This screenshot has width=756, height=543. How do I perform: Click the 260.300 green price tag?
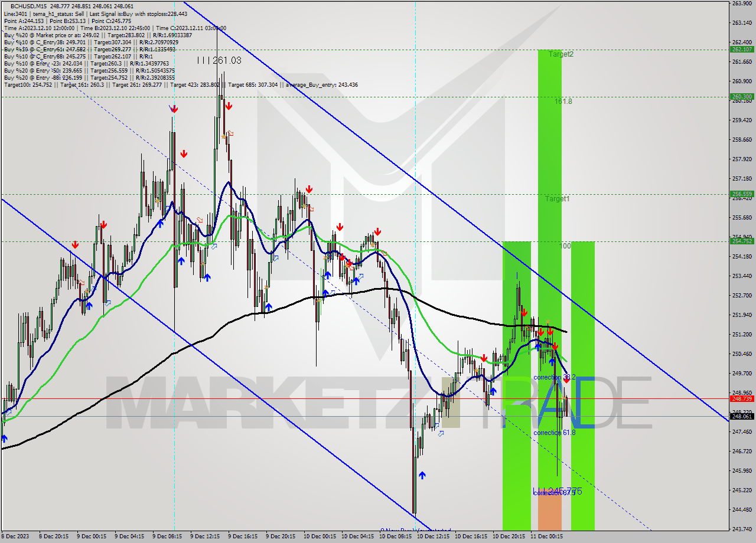(741, 96)
